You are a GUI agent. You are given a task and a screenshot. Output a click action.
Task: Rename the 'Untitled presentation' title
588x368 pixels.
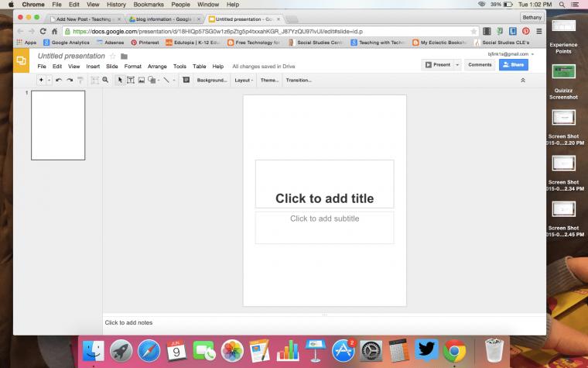pos(71,56)
